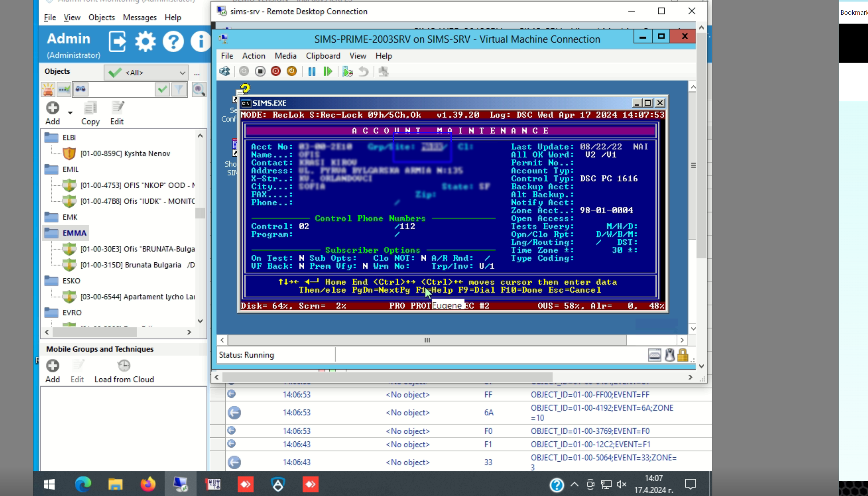This screenshot has height=496, width=868.
Task: Add a new object in Objects panel
Action: point(52,114)
